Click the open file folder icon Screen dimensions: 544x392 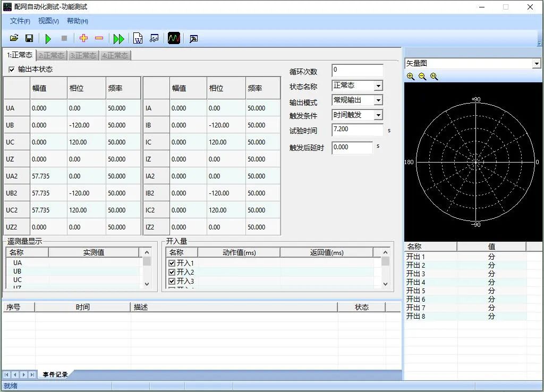[x=14, y=38]
